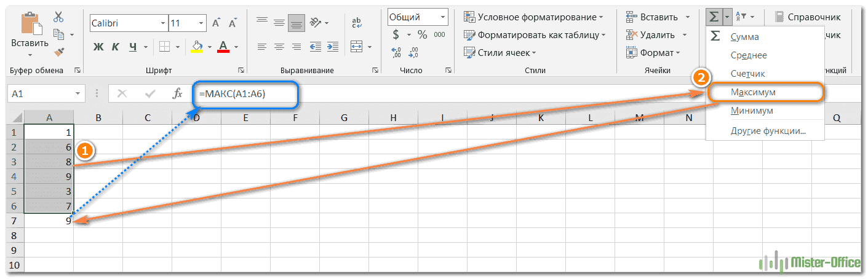Click the AutoSum sigma icon
The width and height of the screenshot is (868, 279).
714,17
